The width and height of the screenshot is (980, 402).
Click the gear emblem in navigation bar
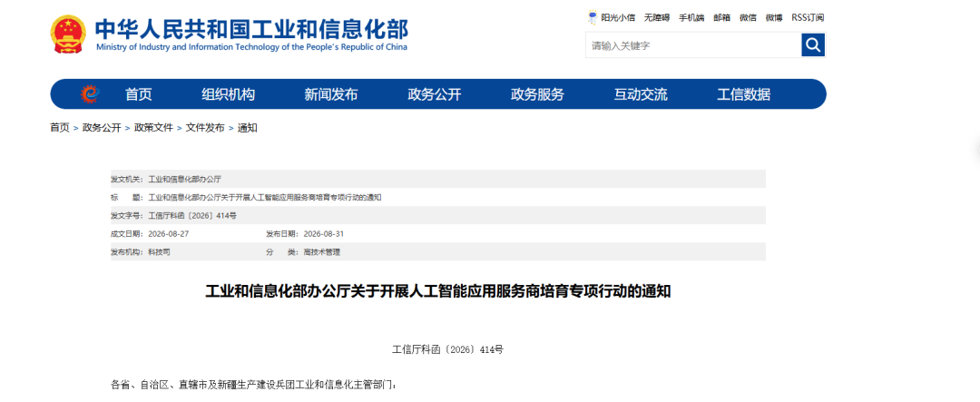91,94
